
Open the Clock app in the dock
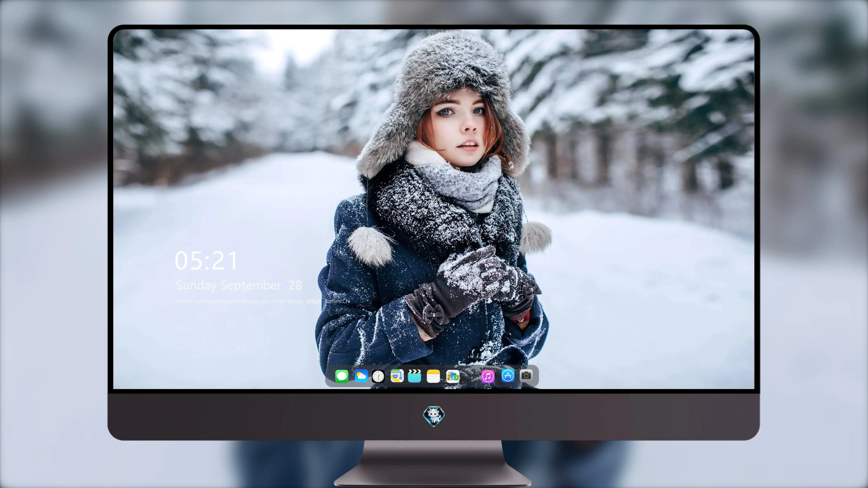coord(378,376)
